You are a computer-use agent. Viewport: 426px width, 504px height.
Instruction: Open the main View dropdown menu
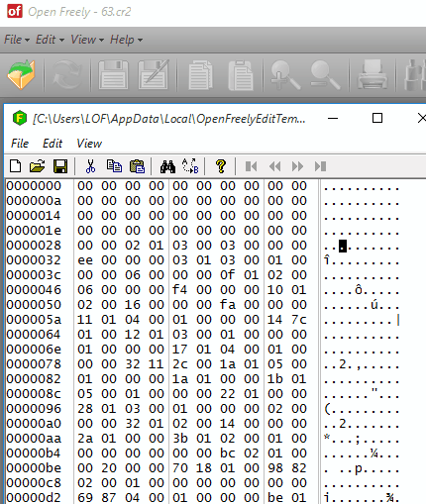(87, 40)
